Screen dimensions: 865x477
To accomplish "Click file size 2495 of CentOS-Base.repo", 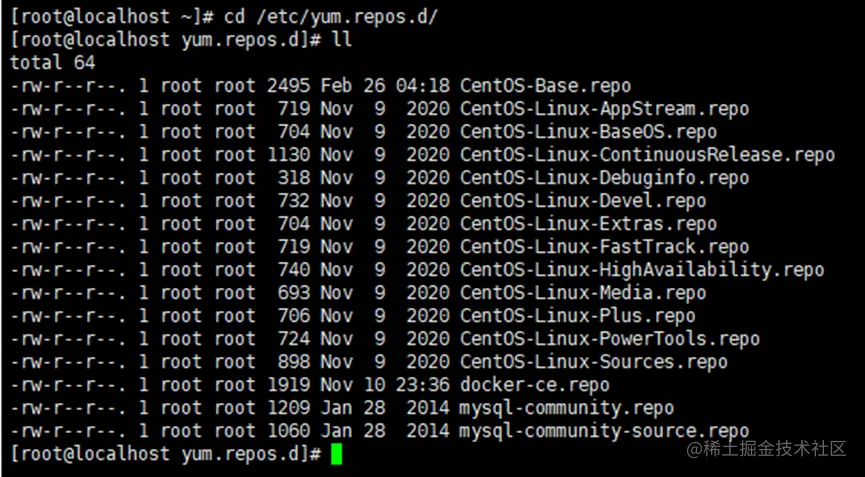I will (289, 87).
